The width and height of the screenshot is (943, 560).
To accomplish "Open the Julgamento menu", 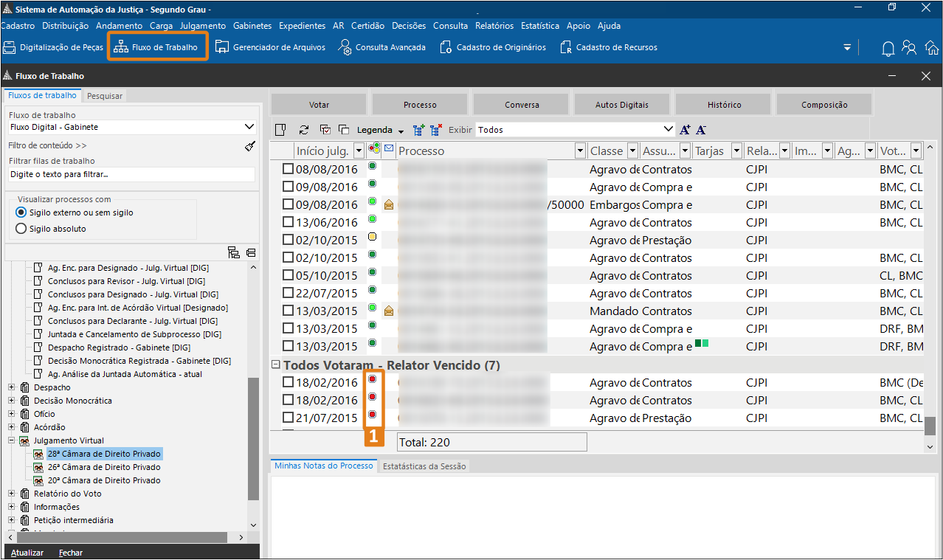I will point(203,26).
